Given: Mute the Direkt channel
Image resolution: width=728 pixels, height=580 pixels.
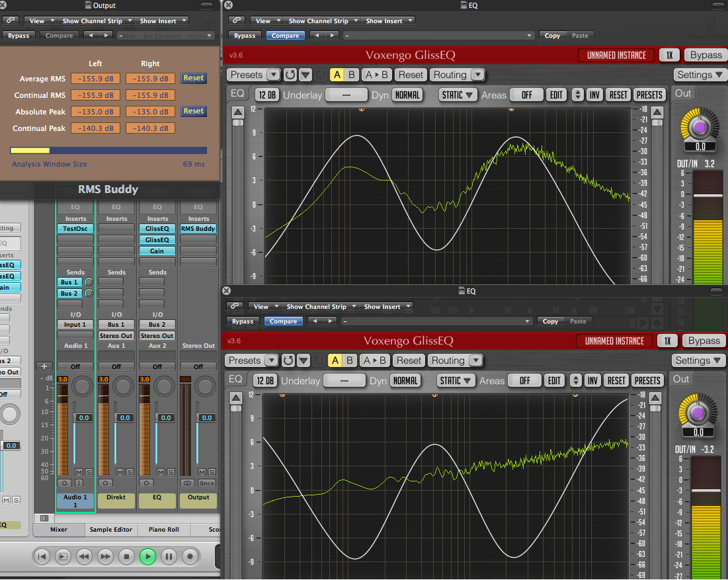Looking at the screenshot, I should click(x=120, y=472).
